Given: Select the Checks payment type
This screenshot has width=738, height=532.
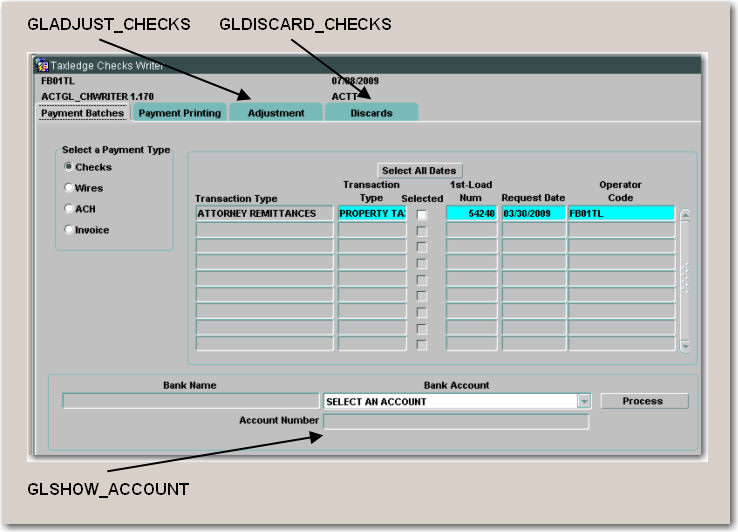Looking at the screenshot, I should (x=69, y=167).
